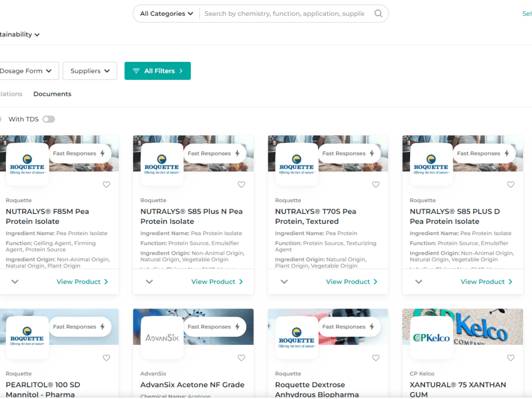
Task: Favorite PEARLITOL 100 SD Mannitol heart
Action: pos(106,358)
